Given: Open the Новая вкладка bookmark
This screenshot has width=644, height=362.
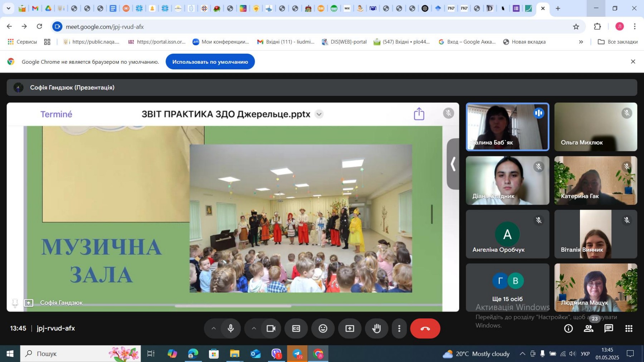Looking at the screenshot, I should (524, 42).
